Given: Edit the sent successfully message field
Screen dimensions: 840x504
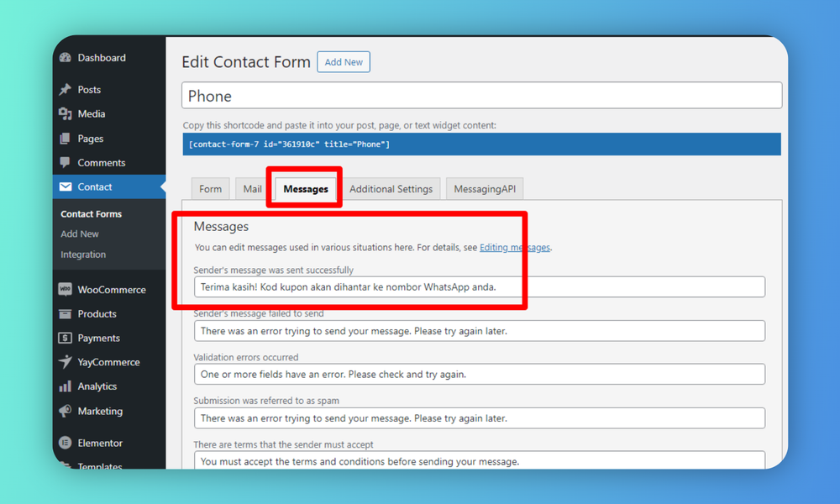Looking at the screenshot, I should pyautogui.click(x=480, y=287).
